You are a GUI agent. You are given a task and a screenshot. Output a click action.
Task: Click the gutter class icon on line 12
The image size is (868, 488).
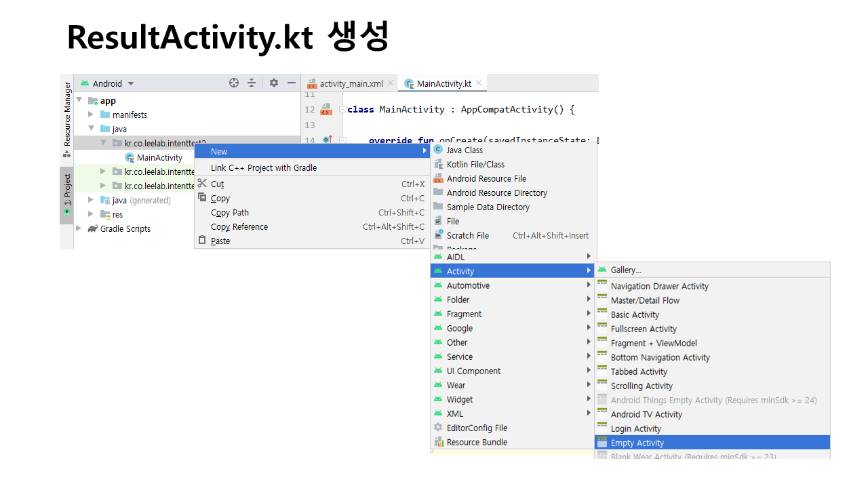coord(325,109)
